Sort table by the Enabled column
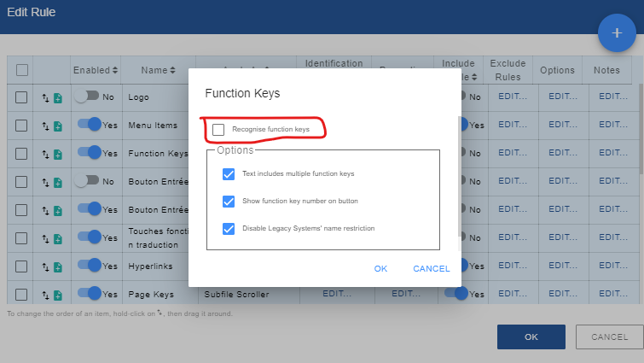Screen dimensions: 644x363 point(96,70)
